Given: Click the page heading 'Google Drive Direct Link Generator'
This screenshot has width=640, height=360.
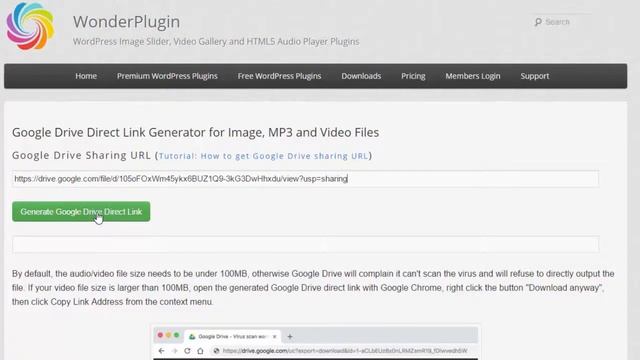Looking at the screenshot, I should (196, 132).
